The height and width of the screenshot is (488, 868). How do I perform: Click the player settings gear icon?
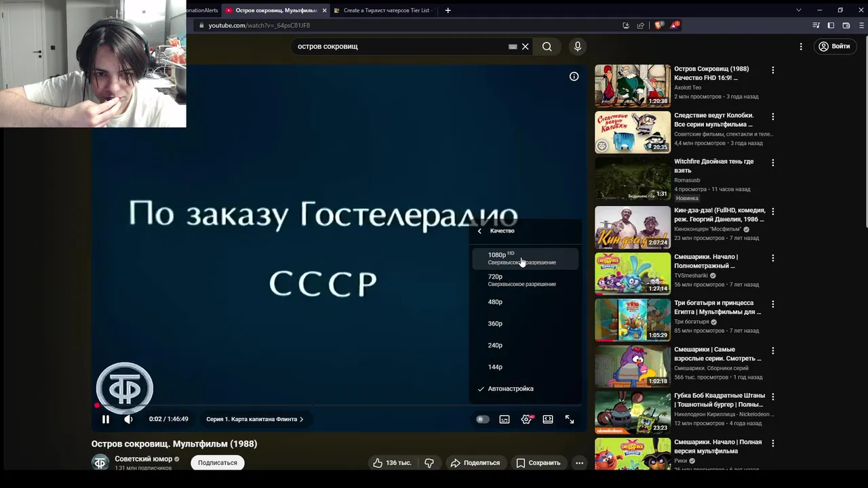click(x=526, y=420)
